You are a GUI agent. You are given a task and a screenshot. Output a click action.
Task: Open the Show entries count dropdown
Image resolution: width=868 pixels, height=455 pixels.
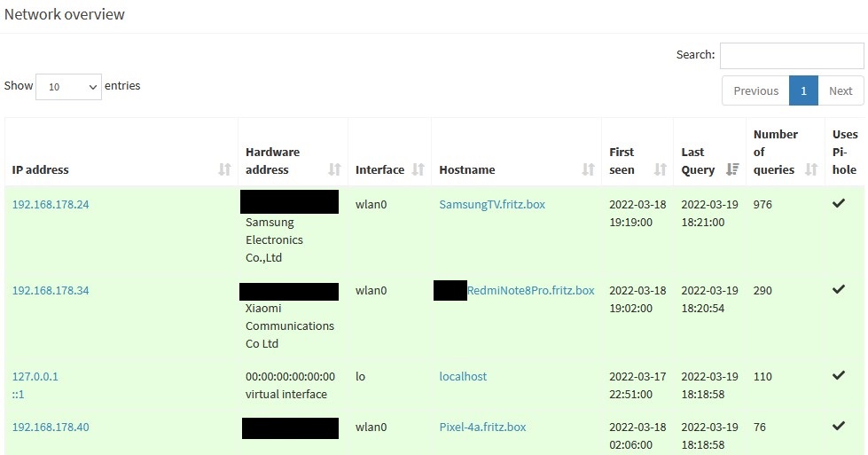(x=68, y=87)
